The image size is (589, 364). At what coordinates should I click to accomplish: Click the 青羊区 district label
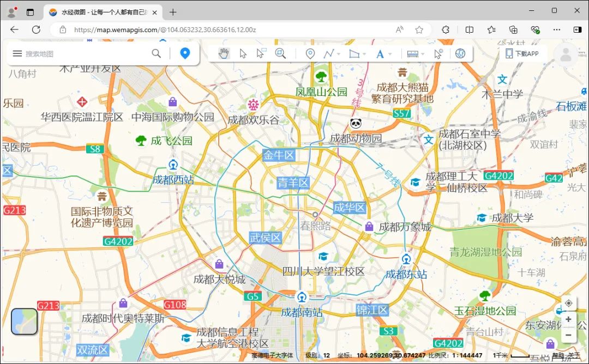293,183
